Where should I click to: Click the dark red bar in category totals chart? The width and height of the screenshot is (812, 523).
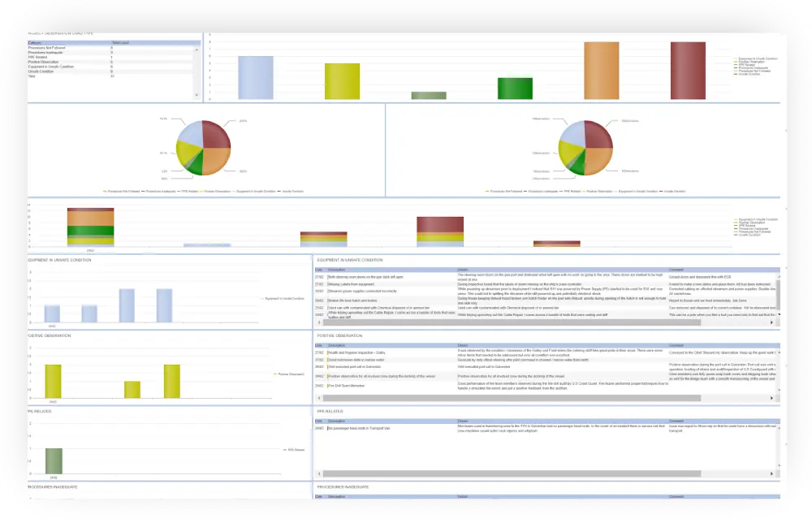tap(689, 71)
